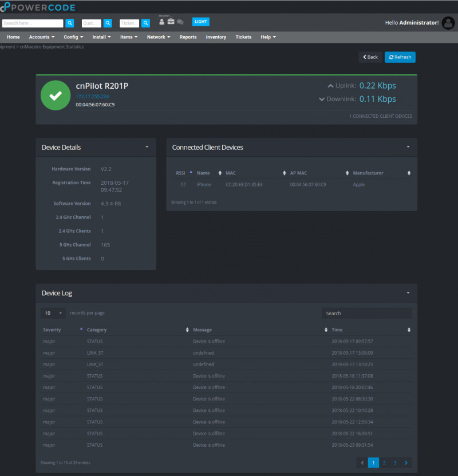Click the Search field in Device Log
The image size is (458, 476).
366,313
